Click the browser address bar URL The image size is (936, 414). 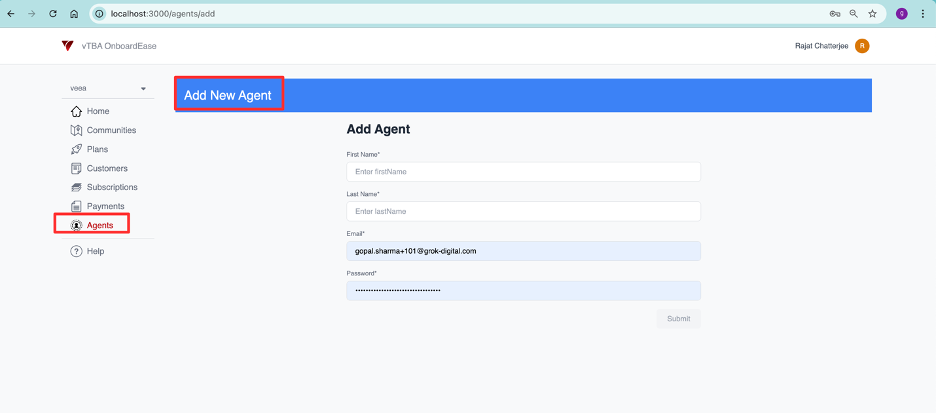tap(162, 14)
